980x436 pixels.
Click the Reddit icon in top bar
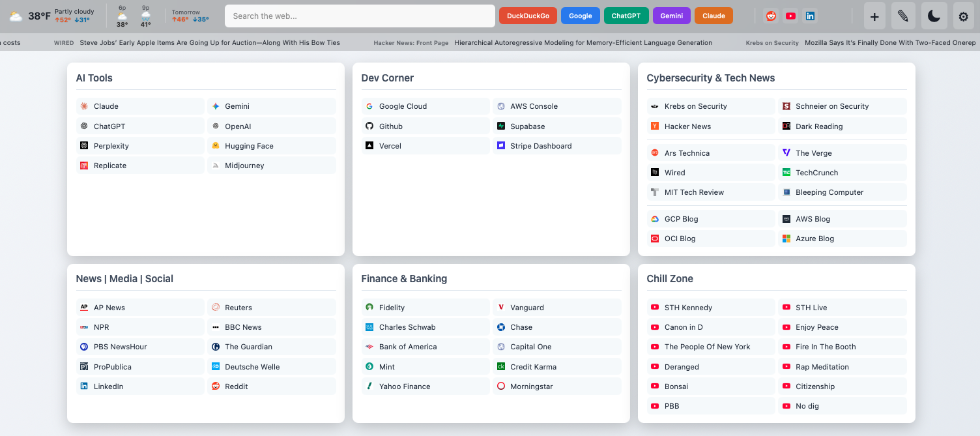point(771,16)
